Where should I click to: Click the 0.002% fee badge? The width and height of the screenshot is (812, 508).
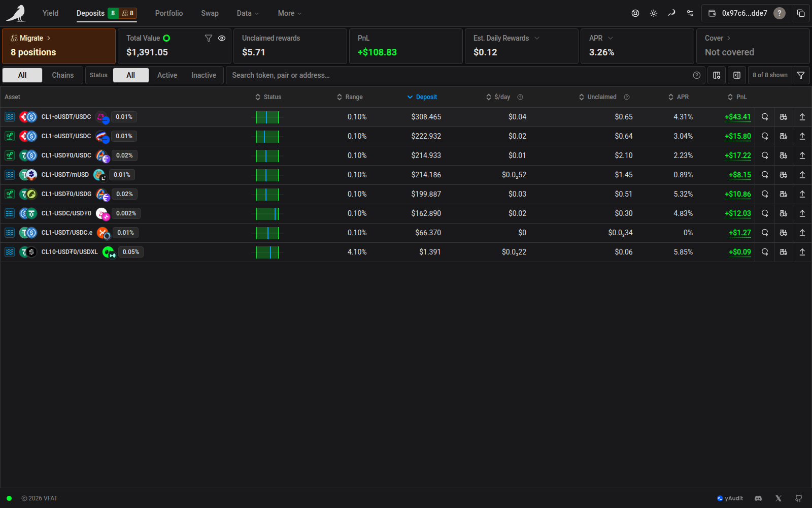coord(126,213)
